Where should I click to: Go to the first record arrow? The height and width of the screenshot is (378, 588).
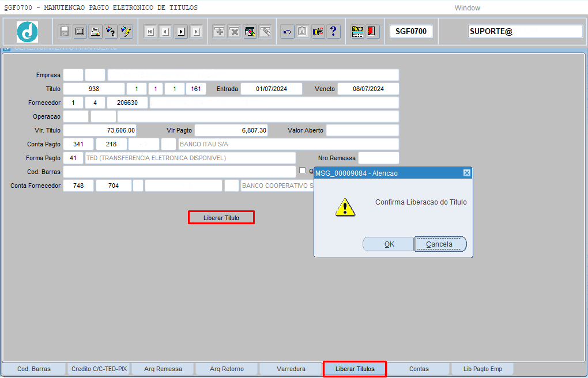tap(150, 32)
